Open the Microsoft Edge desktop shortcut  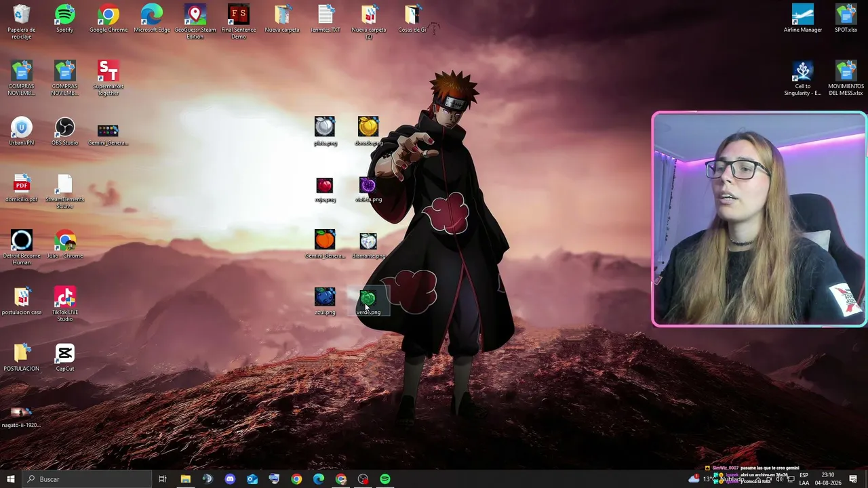[x=151, y=18]
